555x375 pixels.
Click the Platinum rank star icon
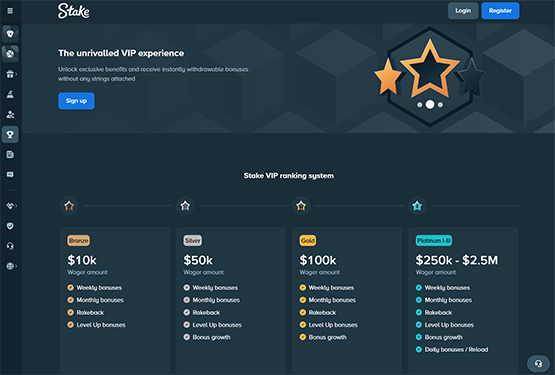point(417,206)
